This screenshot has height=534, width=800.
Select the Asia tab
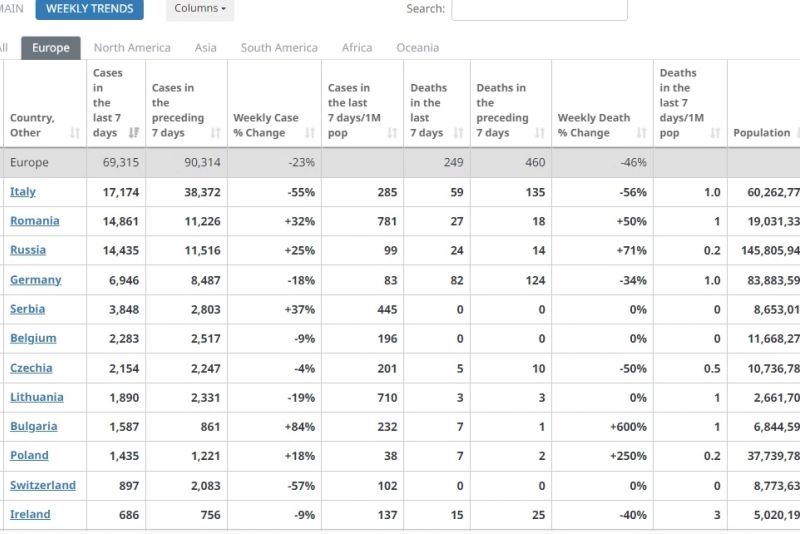[x=205, y=48]
